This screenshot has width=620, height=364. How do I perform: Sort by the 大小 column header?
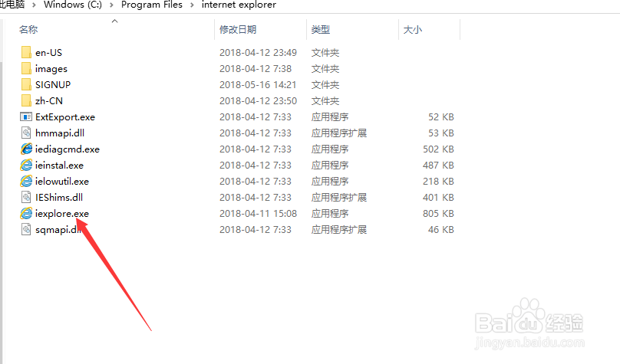(x=412, y=30)
